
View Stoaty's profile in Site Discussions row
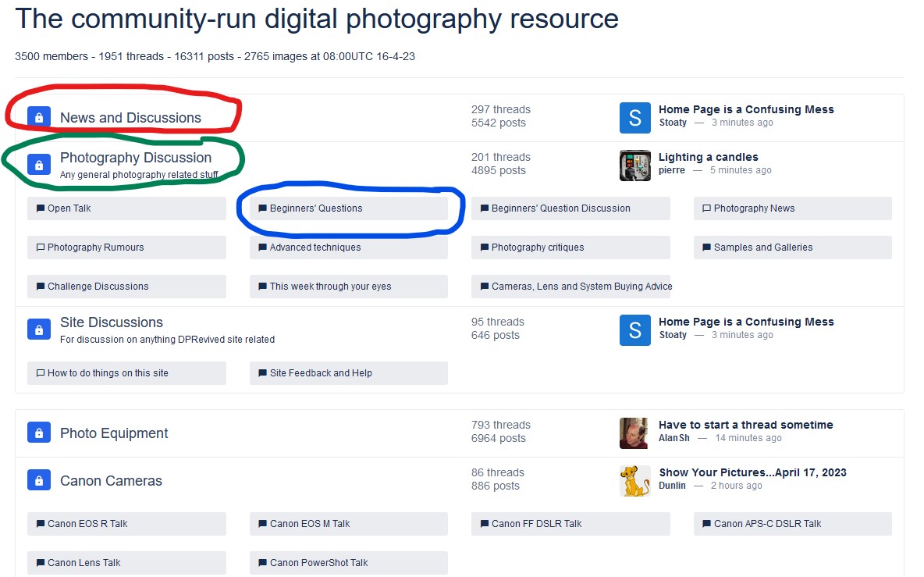point(673,335)
